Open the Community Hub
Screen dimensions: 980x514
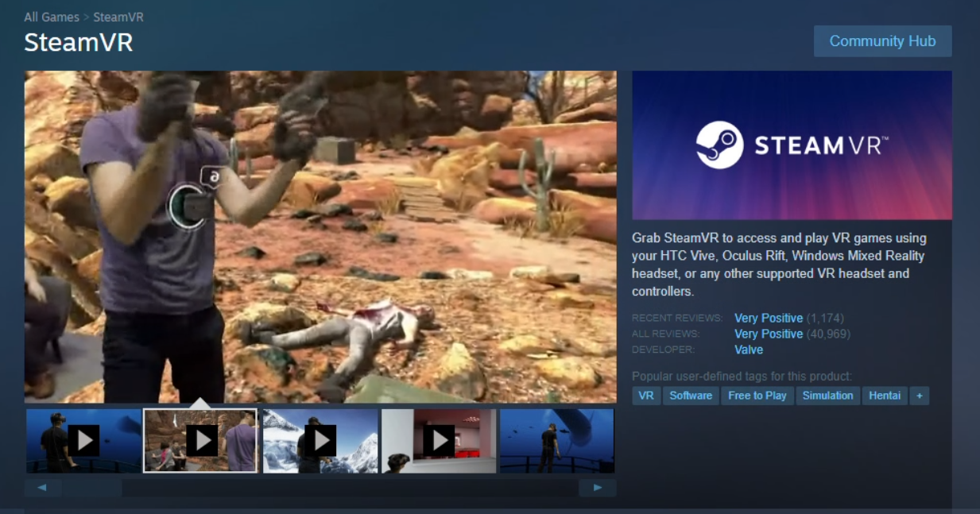tap(882, 41)
